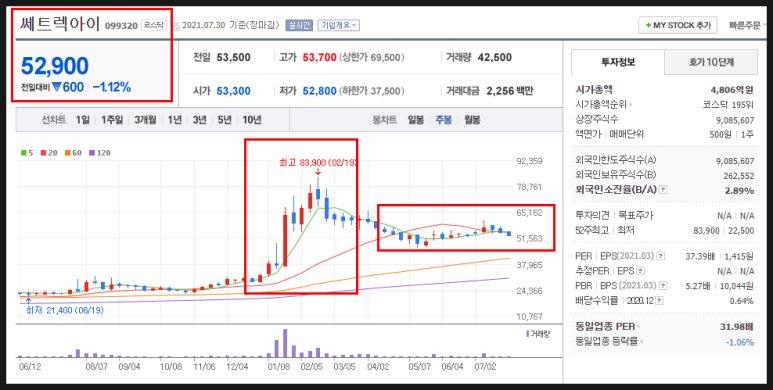
Task: Follow the 동일업종 등락률 arrow link
Action: 642,341
